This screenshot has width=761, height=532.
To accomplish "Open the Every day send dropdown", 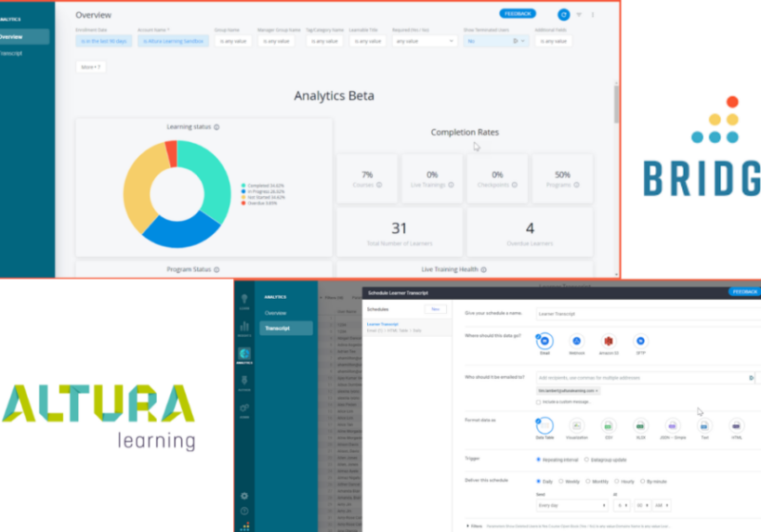I will point(572,505).
